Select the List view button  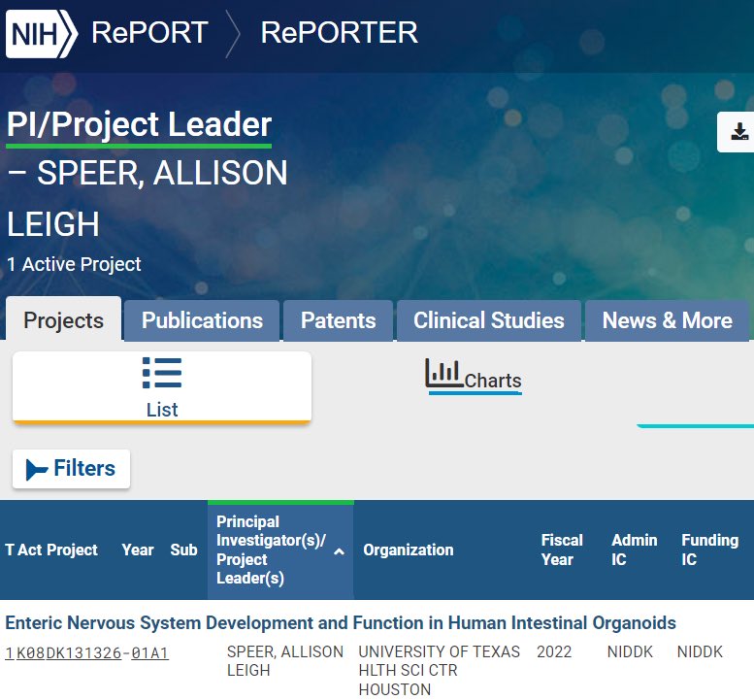pos(162,387)
